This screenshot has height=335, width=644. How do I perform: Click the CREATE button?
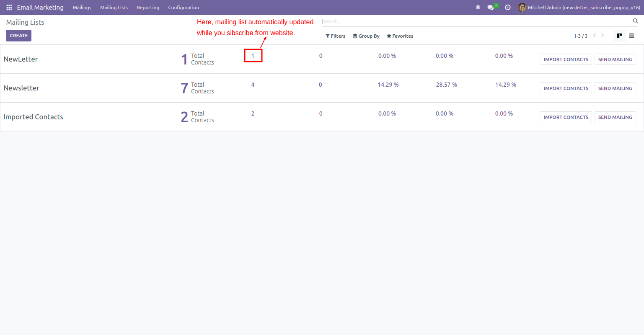click(18, 36)
